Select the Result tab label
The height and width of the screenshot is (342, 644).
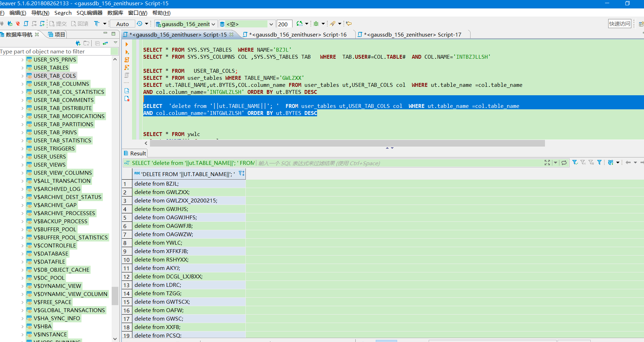(138, 153)
